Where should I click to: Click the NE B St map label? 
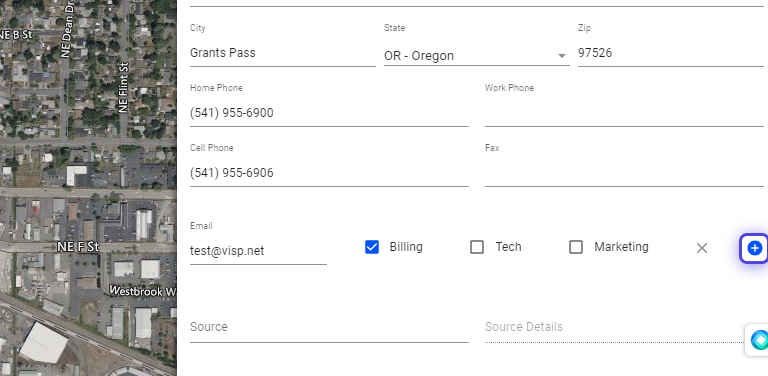(x=16, y=35)
